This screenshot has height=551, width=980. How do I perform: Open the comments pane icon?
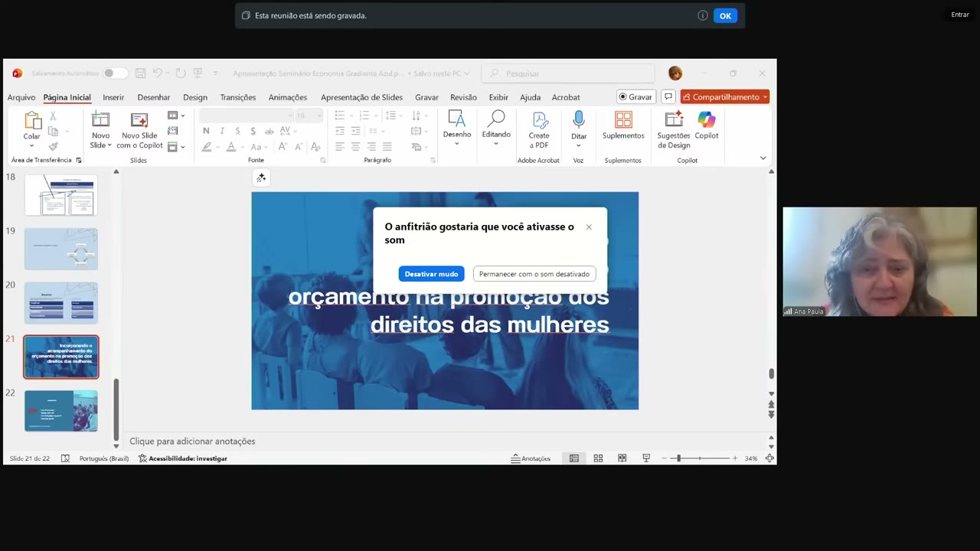[x=668, y=97]
